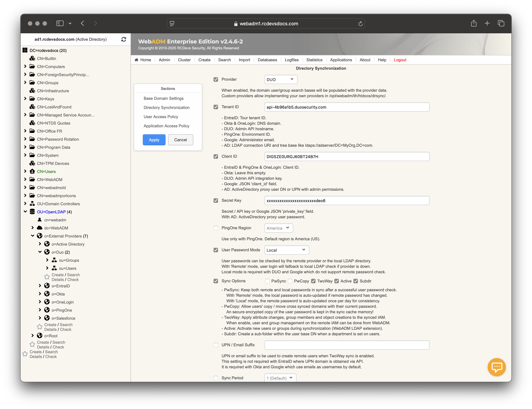The image size is (532, 409).
Task: Click the dc=WebADM cloud icon
Action: coord(39,228)
